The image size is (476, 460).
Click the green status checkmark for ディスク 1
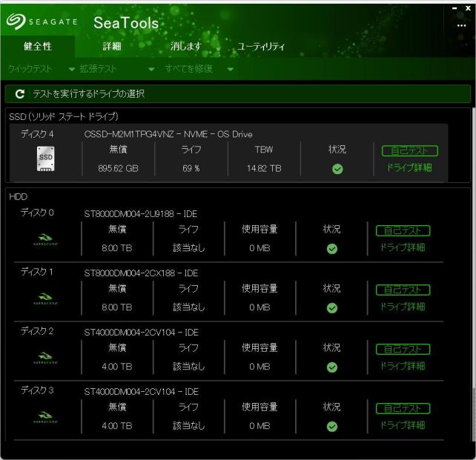[332, 308]
